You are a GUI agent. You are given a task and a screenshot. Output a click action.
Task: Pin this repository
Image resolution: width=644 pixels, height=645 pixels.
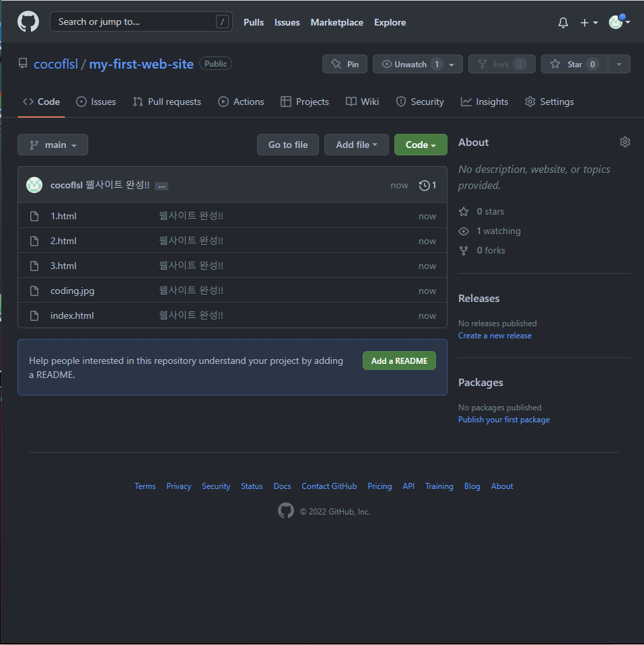pyautogui.click(x=345, y=64)
